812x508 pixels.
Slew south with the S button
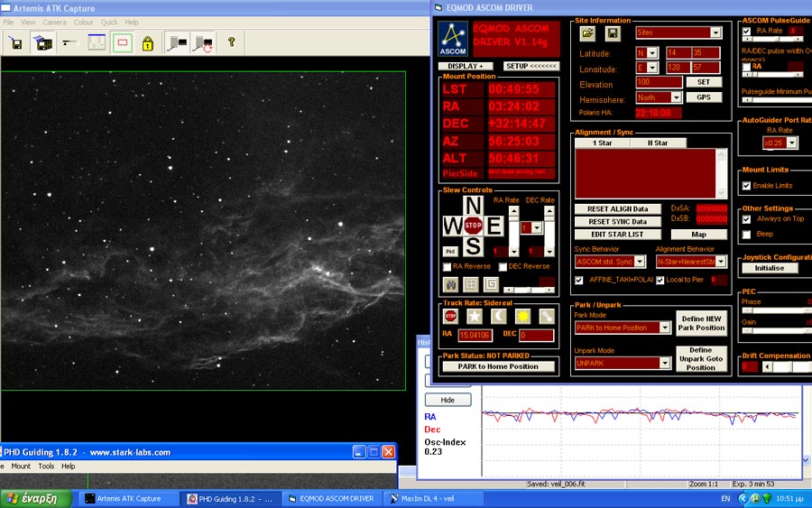(x=474, y=246)
